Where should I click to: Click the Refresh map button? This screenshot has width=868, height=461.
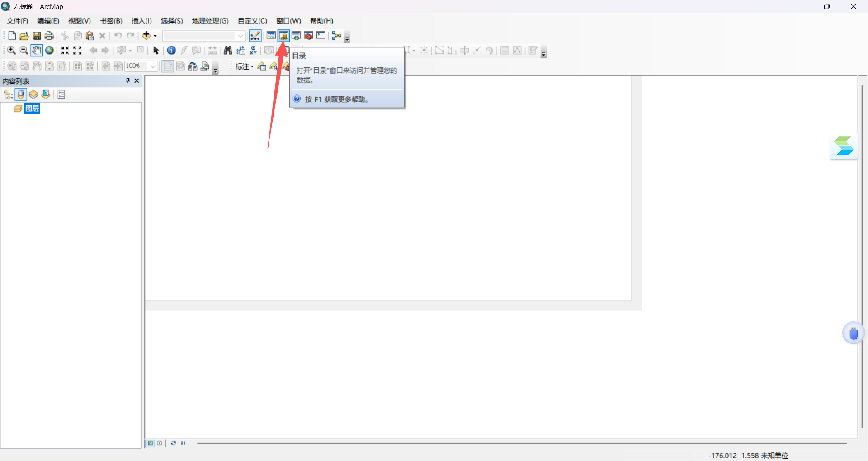coord(174,443)
